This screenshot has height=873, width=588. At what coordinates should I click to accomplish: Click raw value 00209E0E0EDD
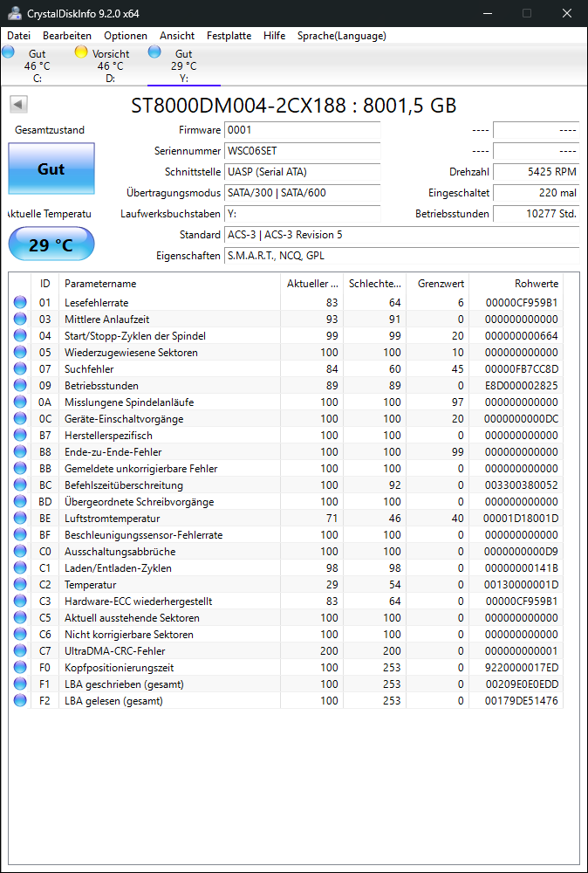(521, 684)
